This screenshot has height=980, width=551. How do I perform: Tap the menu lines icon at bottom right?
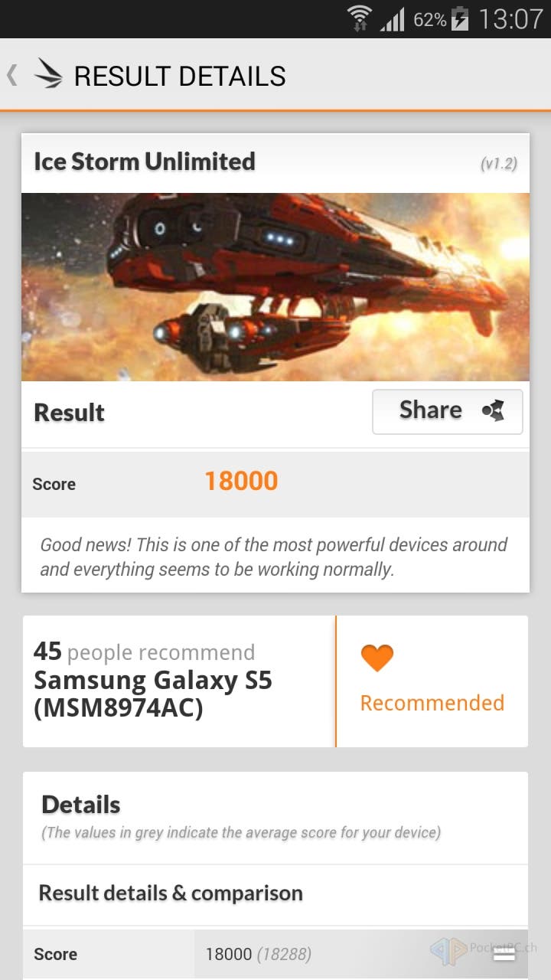tap(504, 953)
